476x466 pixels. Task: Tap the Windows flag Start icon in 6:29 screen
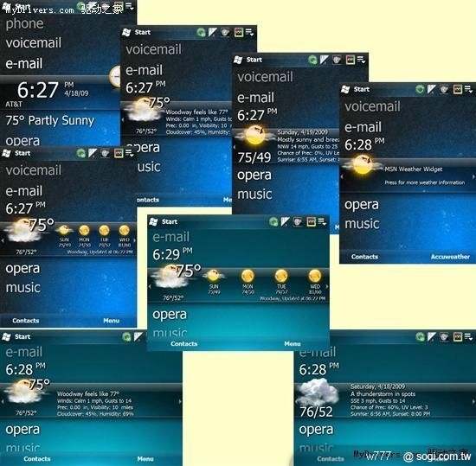point(153,221)
